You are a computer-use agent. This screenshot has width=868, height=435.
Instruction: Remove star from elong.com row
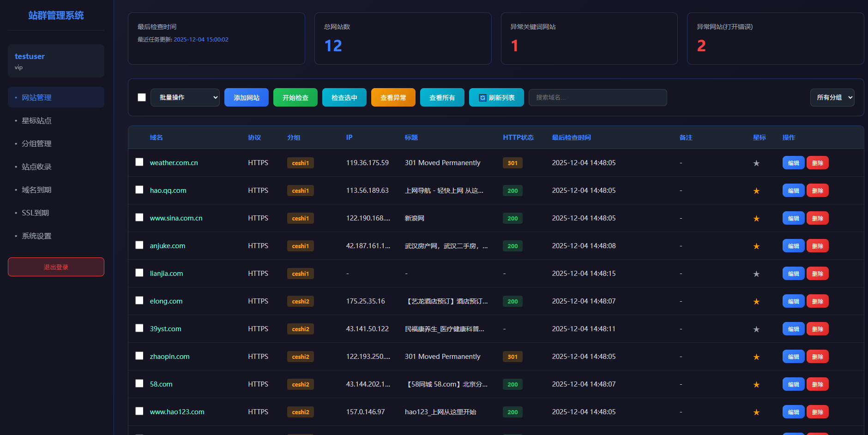click(756, 301)
